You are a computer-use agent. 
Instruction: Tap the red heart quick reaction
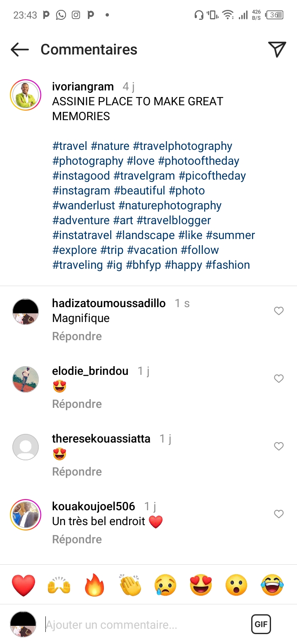tap(24, 585)
